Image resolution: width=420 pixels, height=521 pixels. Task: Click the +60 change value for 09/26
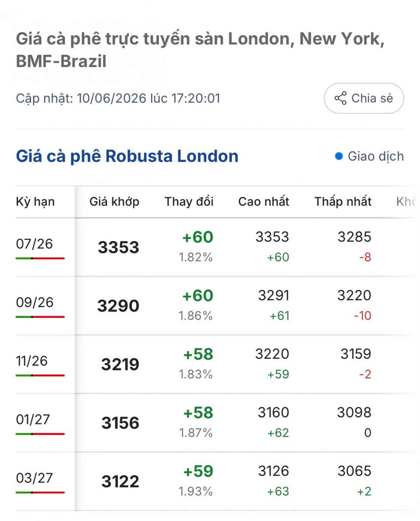(x=197, y=296)
